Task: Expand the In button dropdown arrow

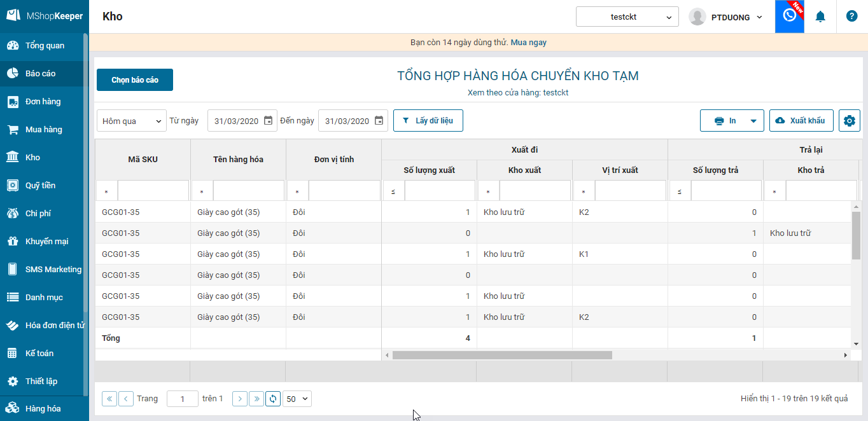Action: pyautogui.click(x=753, y=121)
